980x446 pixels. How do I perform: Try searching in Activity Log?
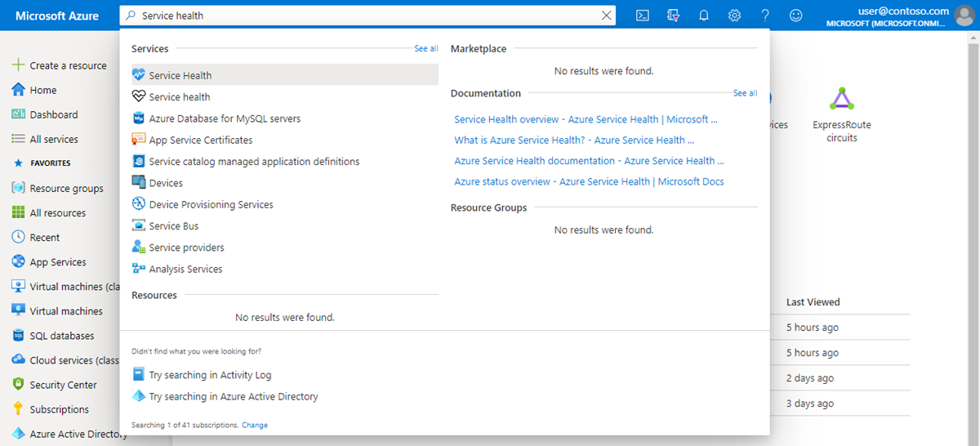[210, 375]
